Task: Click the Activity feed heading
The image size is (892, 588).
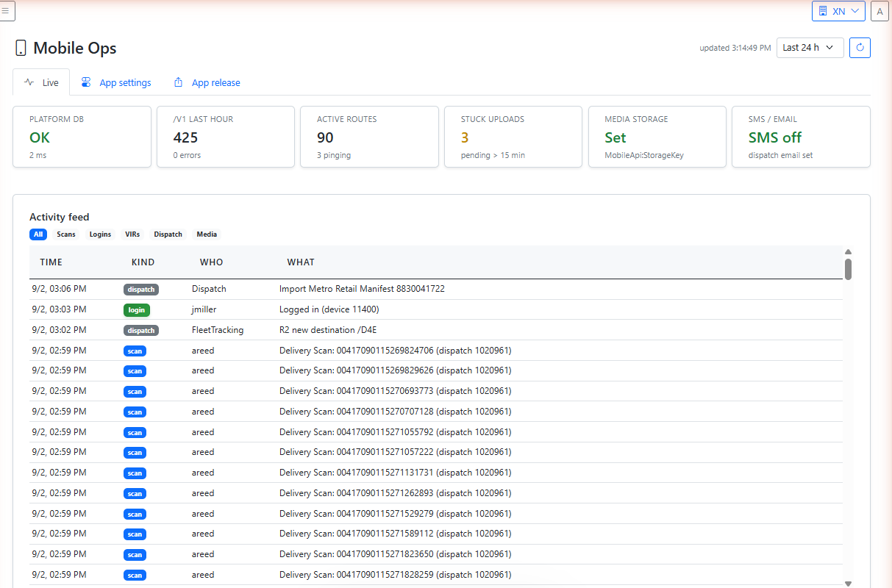Action: 60,217
